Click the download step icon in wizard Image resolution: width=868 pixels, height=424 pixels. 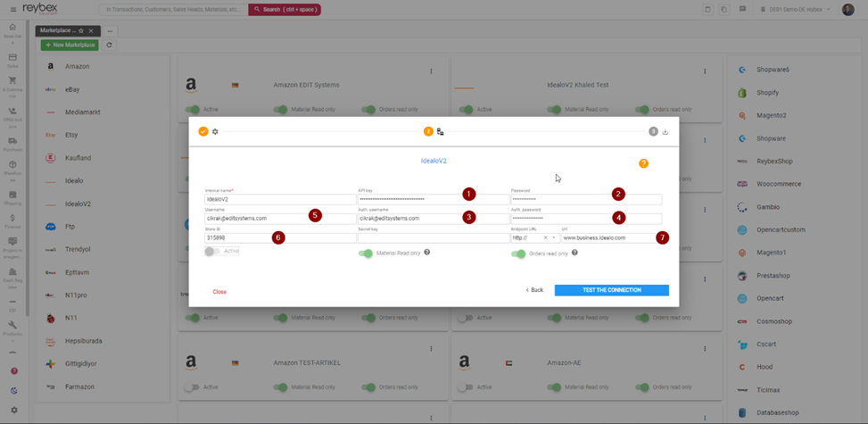pos(665,132)
